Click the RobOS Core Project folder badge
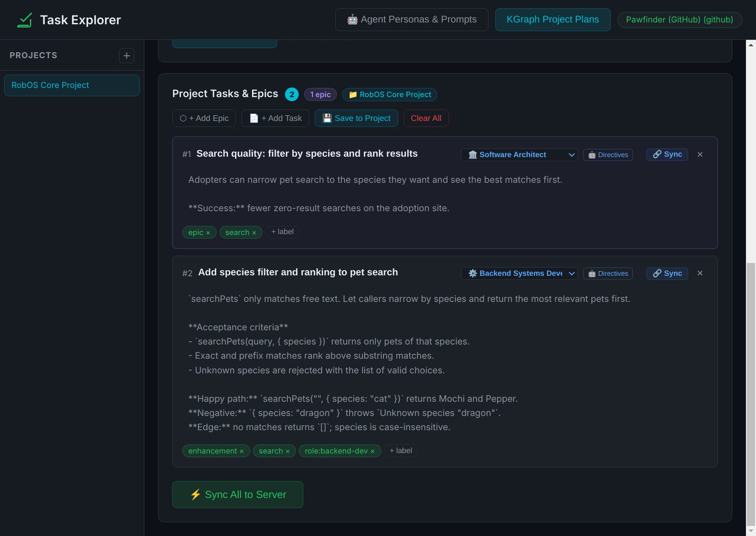Screen dimensions: 756x536 pyautogui.click(x=390, y=94)
